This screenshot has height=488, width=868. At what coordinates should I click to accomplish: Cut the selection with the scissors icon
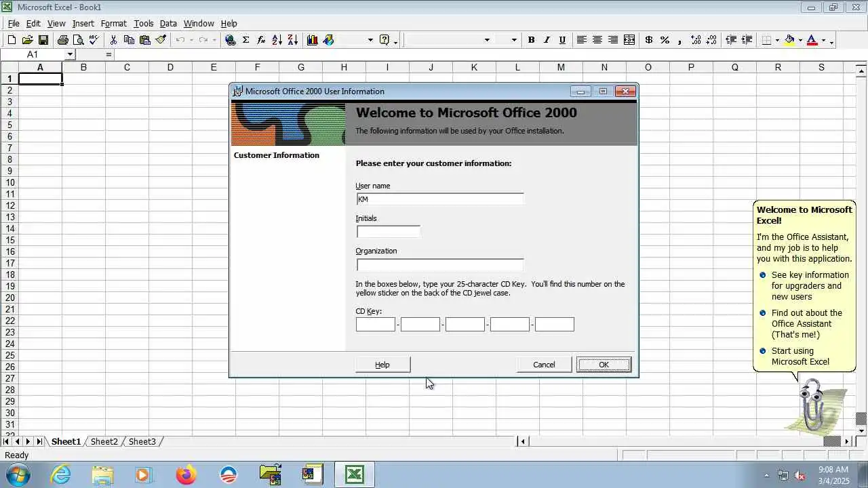click(x=113, y=40)
